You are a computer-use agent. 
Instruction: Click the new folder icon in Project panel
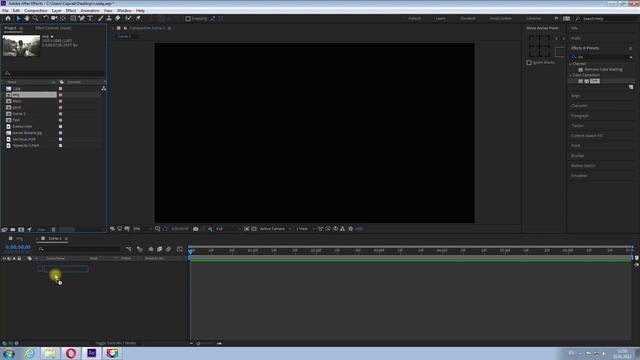pos(13,229)
